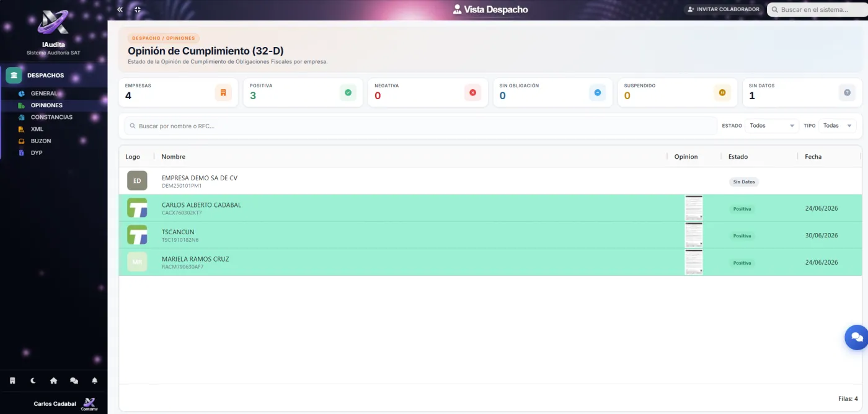The height and width of the screenshot is (414, 868).
Task: Focus the Buscar en el sistema field
Action: pyautogui.click(x=817, y=9)
